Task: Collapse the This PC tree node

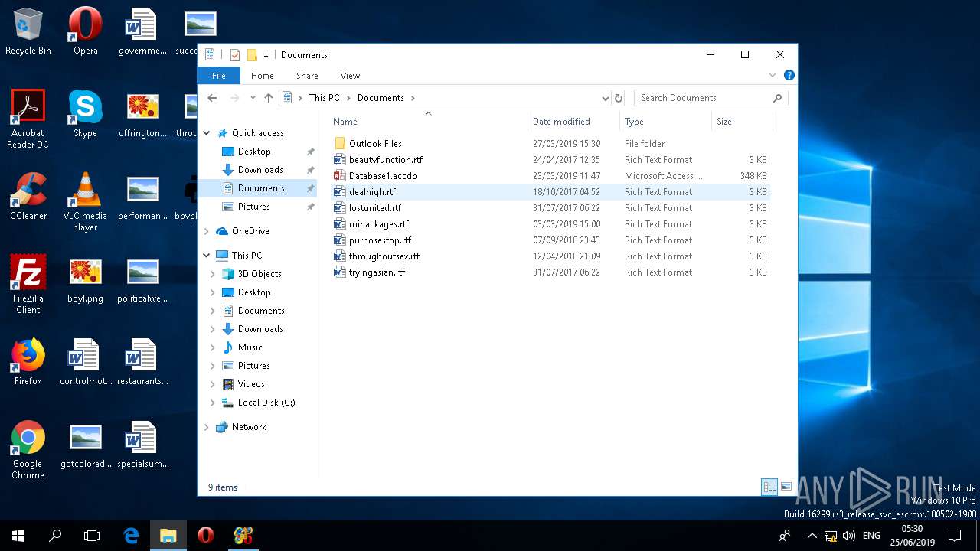Action: pyautogui.click(x=207, y=256)
